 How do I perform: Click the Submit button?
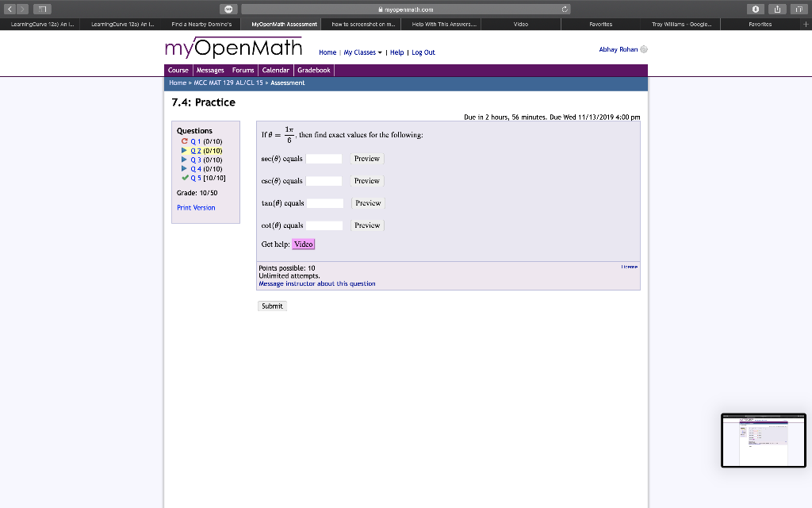tap(271, 306)
